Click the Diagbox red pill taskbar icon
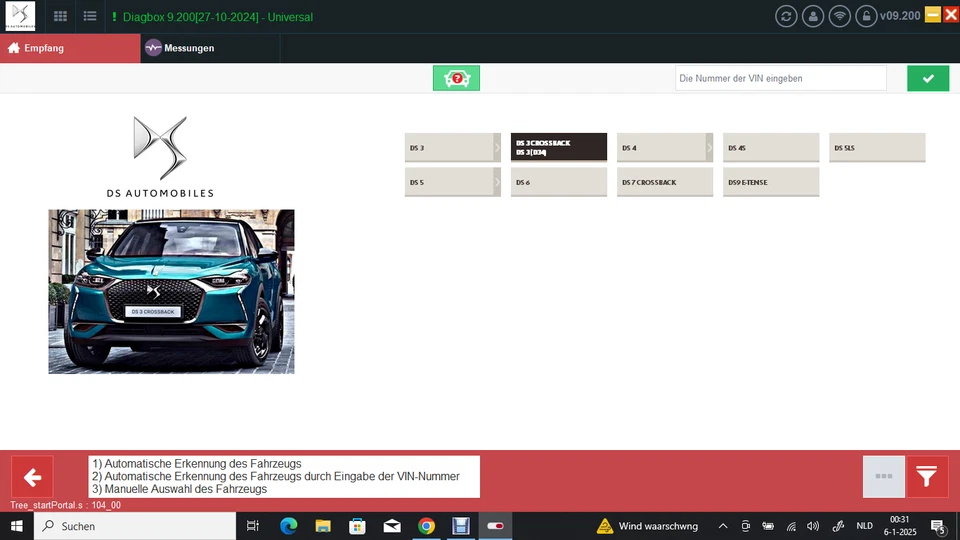 [x=495, y=526]
